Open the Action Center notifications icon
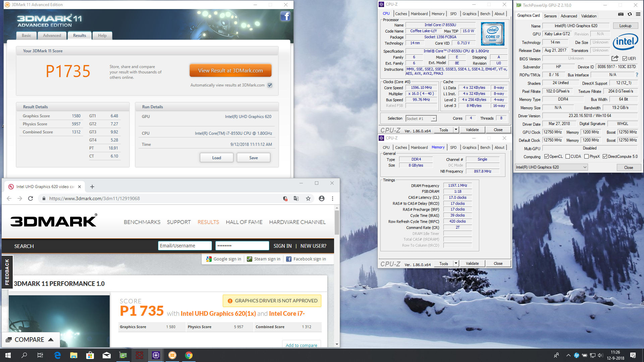The width and height of the screenshot is (644, 362). pos(633,355)
